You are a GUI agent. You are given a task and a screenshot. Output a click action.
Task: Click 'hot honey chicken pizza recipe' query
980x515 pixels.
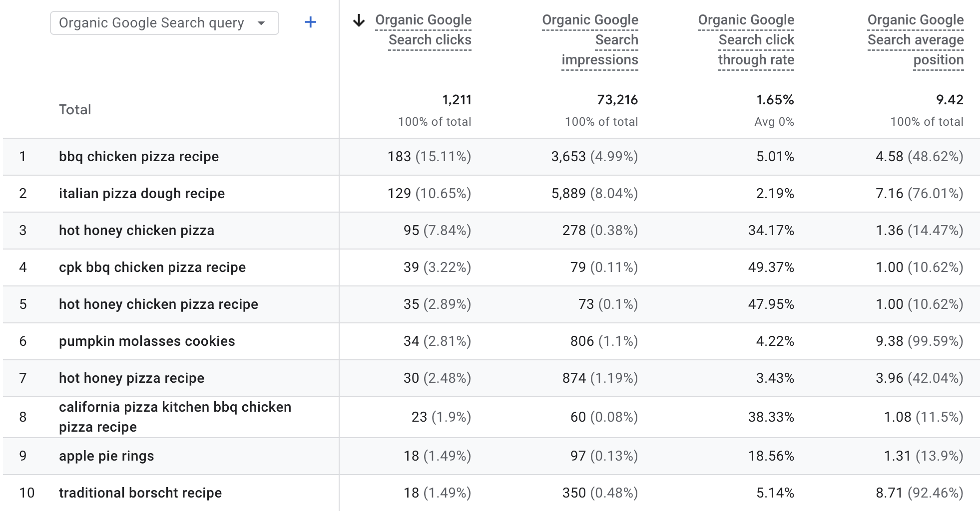(x=158, y=304)
